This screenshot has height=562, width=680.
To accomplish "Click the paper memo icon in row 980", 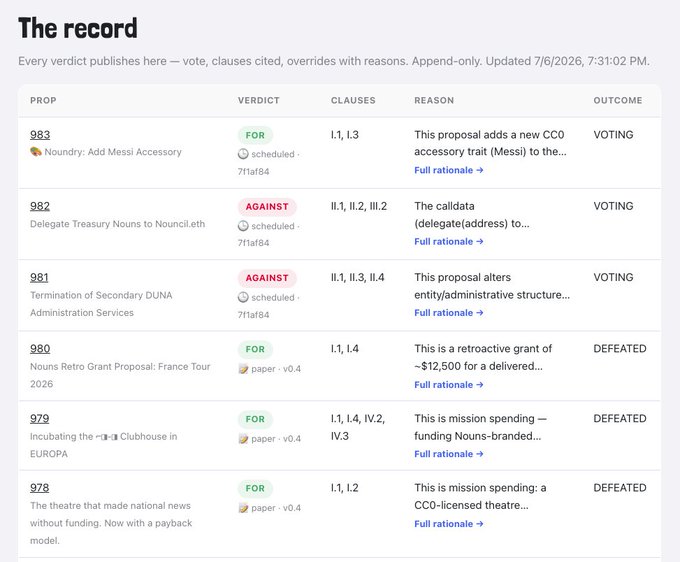I will pos(243,369).
